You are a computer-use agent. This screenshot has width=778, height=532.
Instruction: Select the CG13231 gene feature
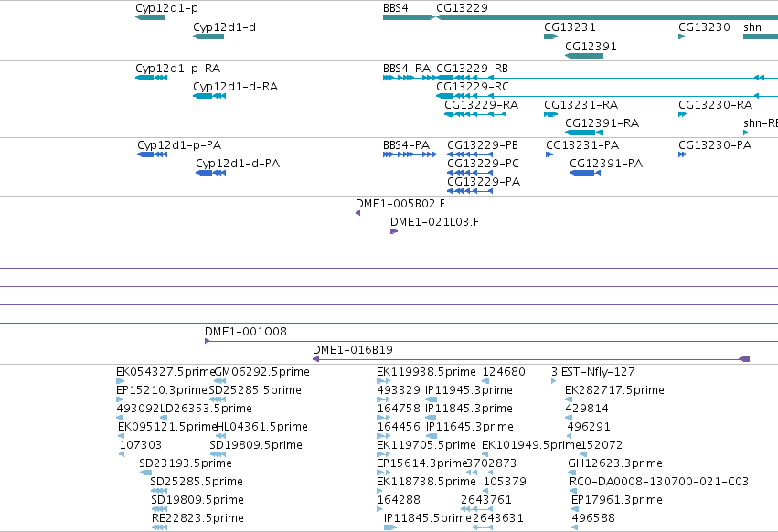coord(550,37)
